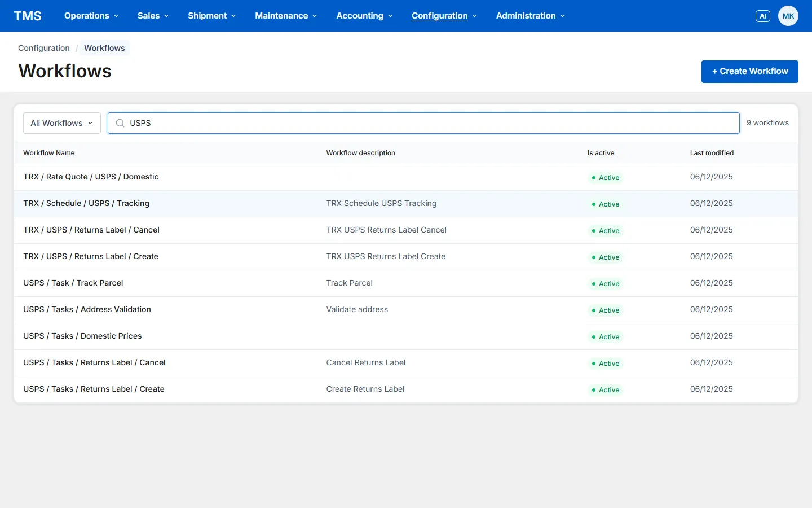
Task: Click Active badge for Address Validation row
Action: click(605, 310)
